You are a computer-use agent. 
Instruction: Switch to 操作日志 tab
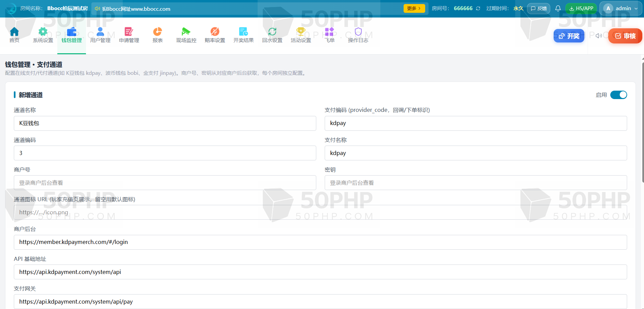[358, 35]
